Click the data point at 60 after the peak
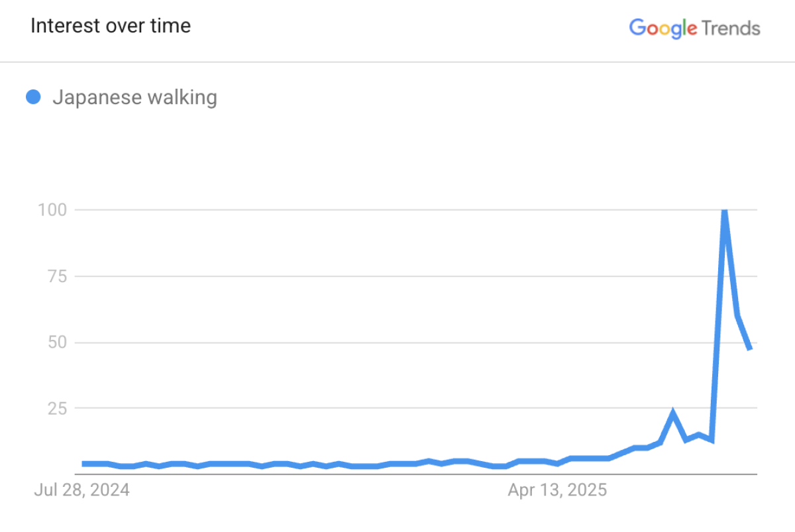795x532 pixels. [x=737, y=315]
